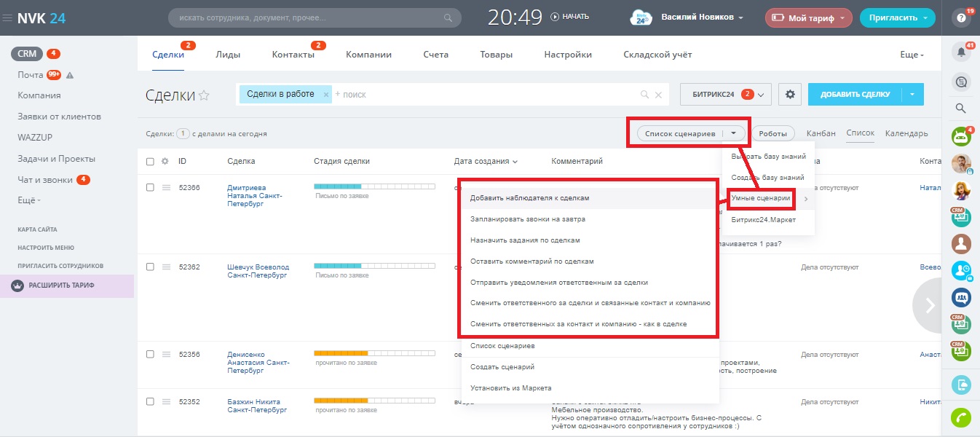
Task: Check the box for deal 52366
Action: coord(150,188)
